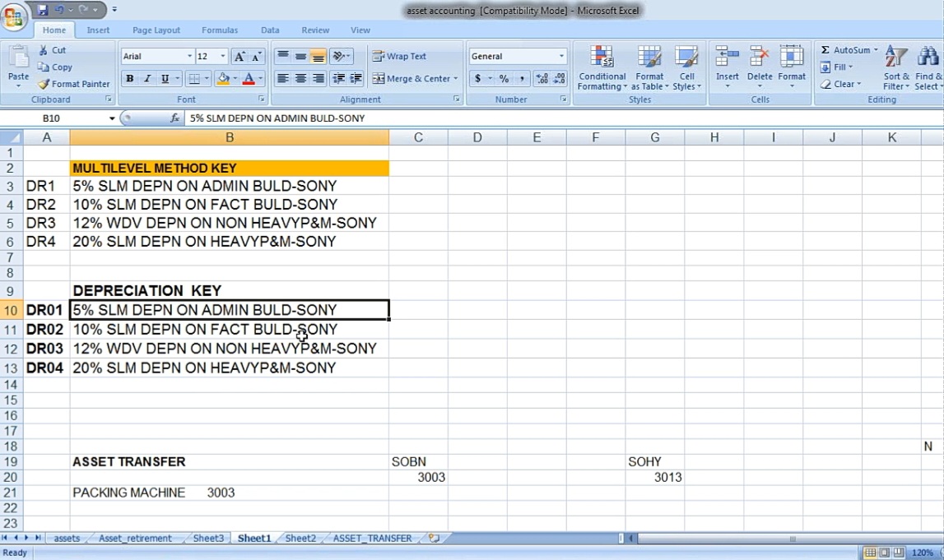Open the General number format dropdown
The image size is (944, 560).
pyautogui.click(x=561, y=56)
